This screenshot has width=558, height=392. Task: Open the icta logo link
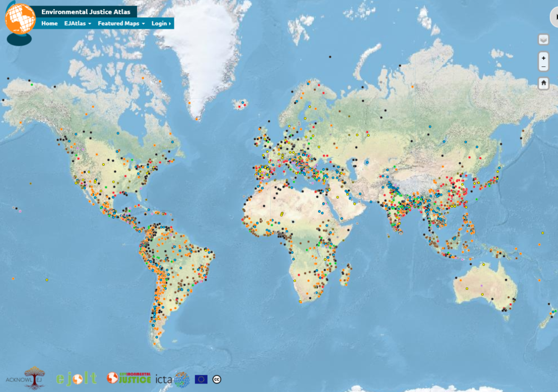[173, 379]
